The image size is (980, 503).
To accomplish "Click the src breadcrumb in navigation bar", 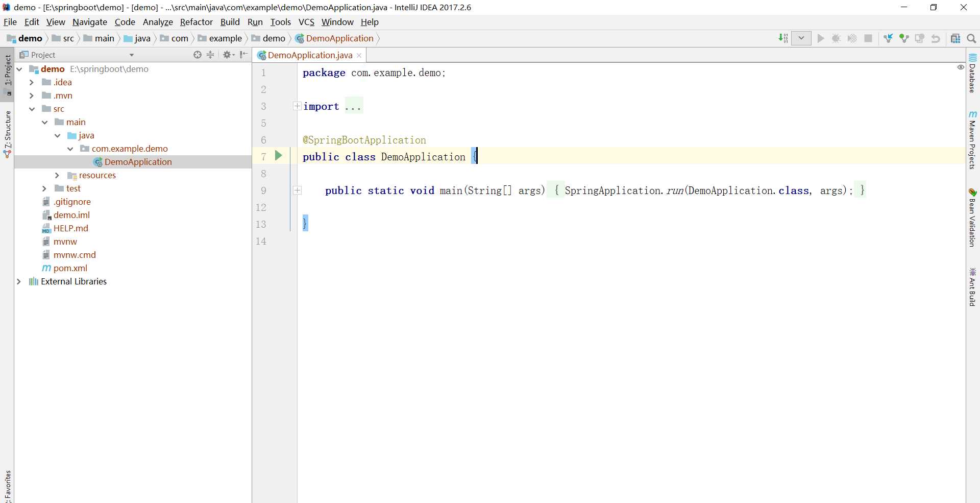I will [63, 38].
